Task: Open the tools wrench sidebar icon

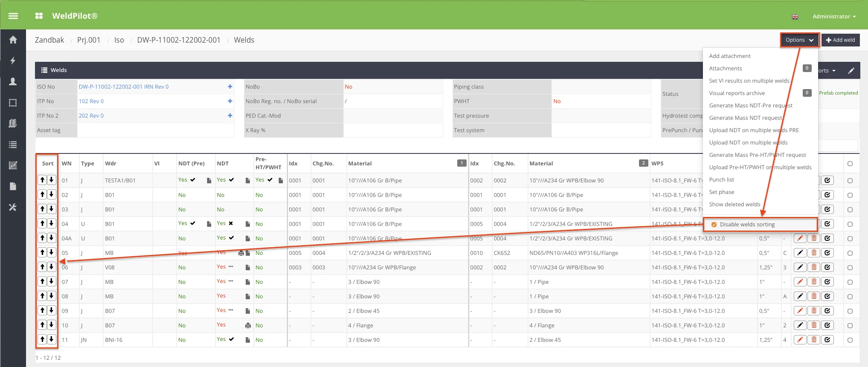Action: click(13, 207)
